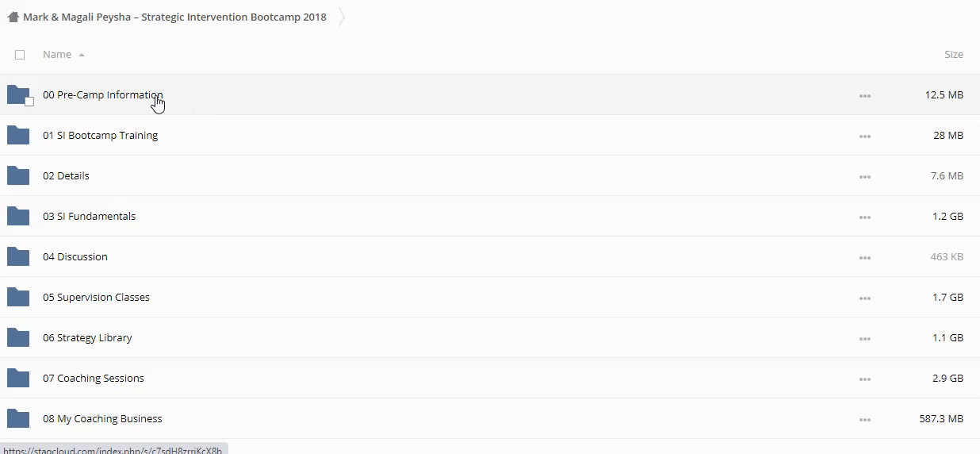The height and width of the screenshot is (454, 980).
Task: Open the 02 Details folder
Action: click(66, 176)
